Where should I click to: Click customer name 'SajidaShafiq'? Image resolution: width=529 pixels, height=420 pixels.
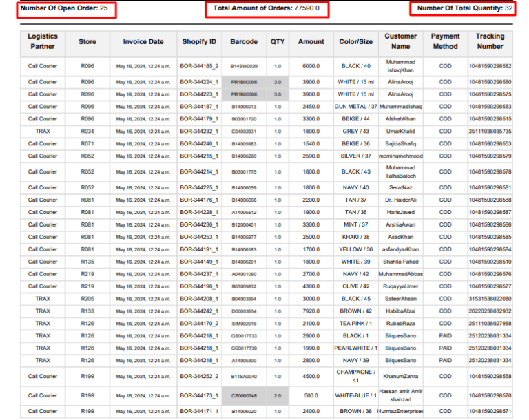pos(400,144)
